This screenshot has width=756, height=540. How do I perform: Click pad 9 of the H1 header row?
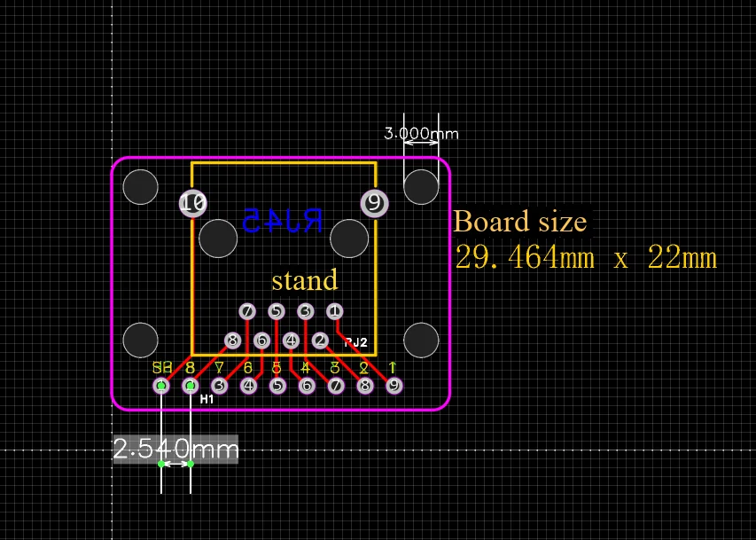(x=394, y=385)
